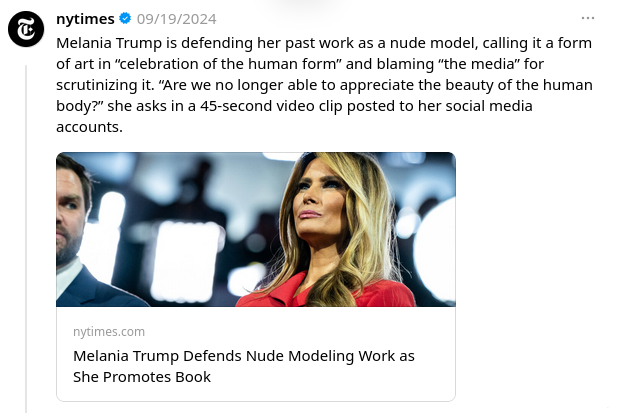This screenshot has height=413, width=617.
Task: Click the 09/19/2024 post date
Action: click(x=176, y=19)
